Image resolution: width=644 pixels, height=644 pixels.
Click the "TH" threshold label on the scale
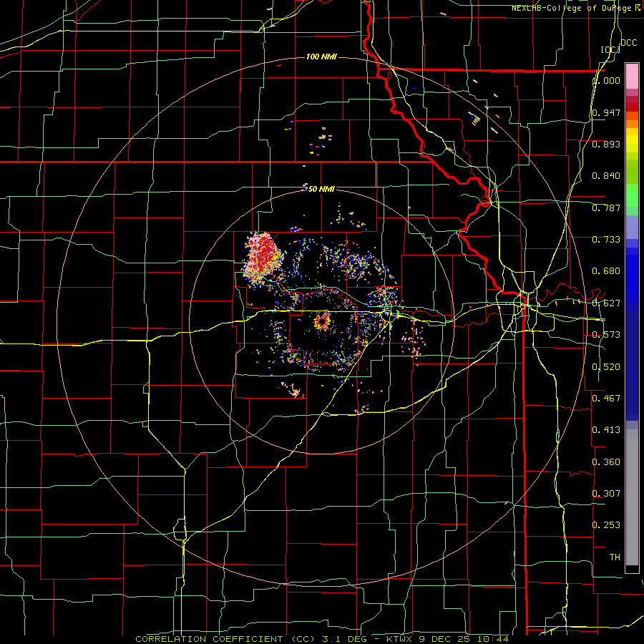click(615, 557)
